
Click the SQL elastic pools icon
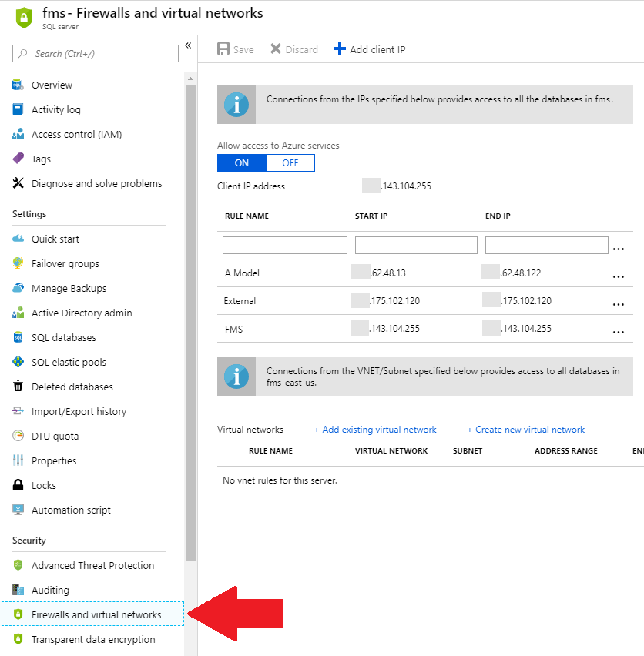18,361
